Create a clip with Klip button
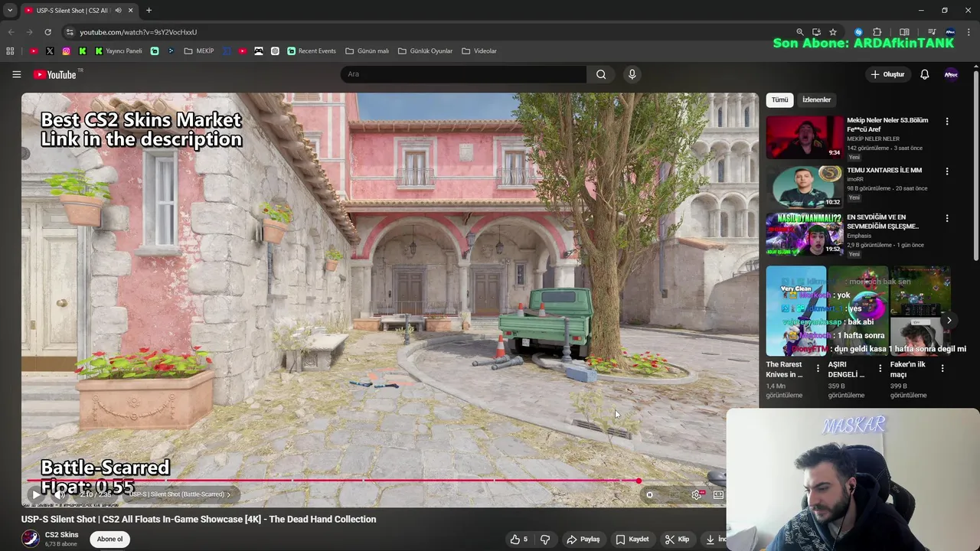Viewport: 980px width, 551px height. [x=677, y=540]
